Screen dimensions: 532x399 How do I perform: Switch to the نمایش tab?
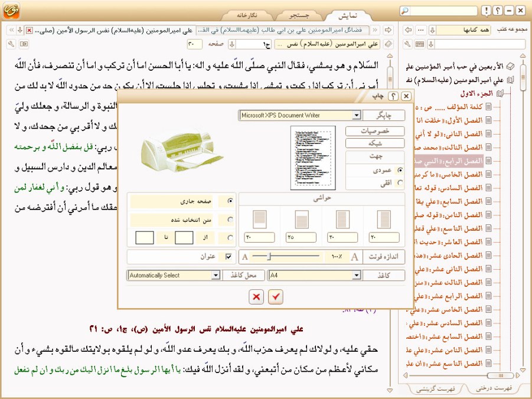[348, 15]
